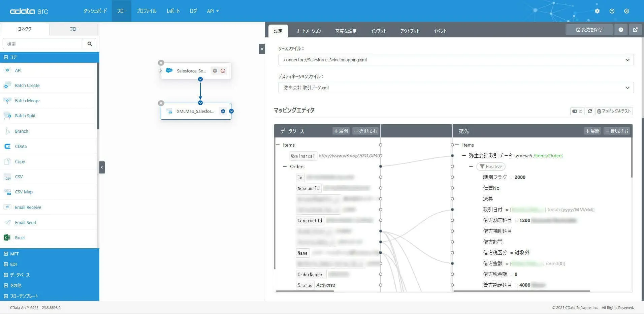Screen dimensions: 644x314
Task: Open the user account icon
Action: 626,11
